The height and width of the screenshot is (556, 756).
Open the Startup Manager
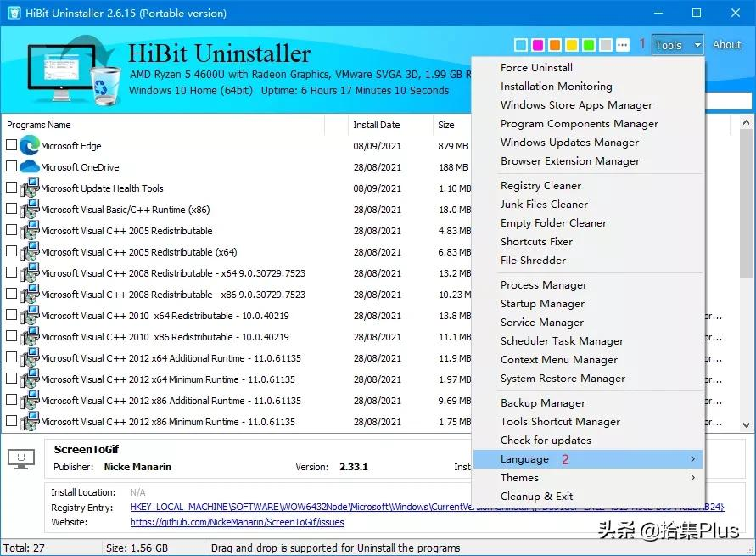(x=588, y=304)
